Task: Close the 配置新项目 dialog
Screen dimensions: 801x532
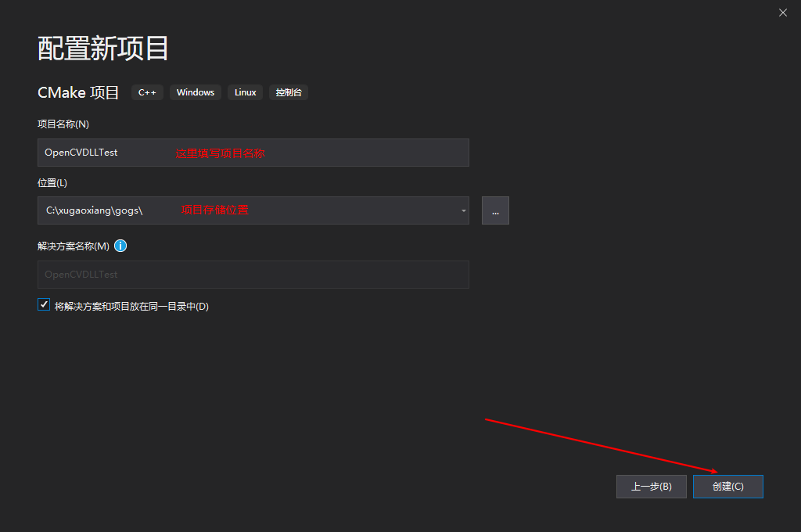Action: pyautogui.click(x=782, y=13)
